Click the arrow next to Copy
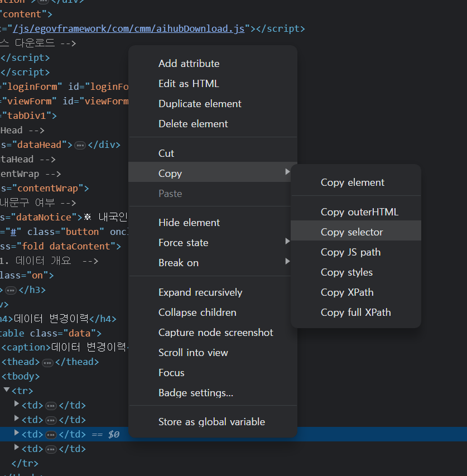 pos(287,172)
